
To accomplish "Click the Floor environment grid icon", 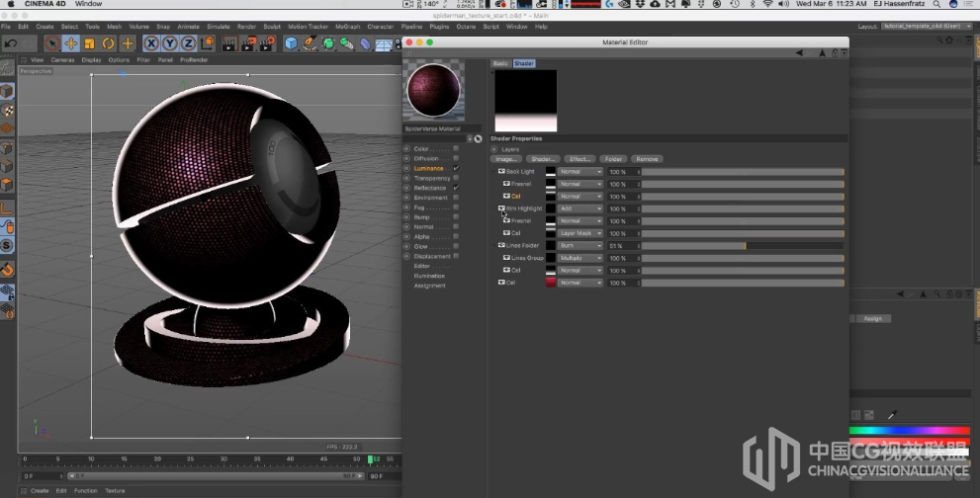I will (383, 43).
